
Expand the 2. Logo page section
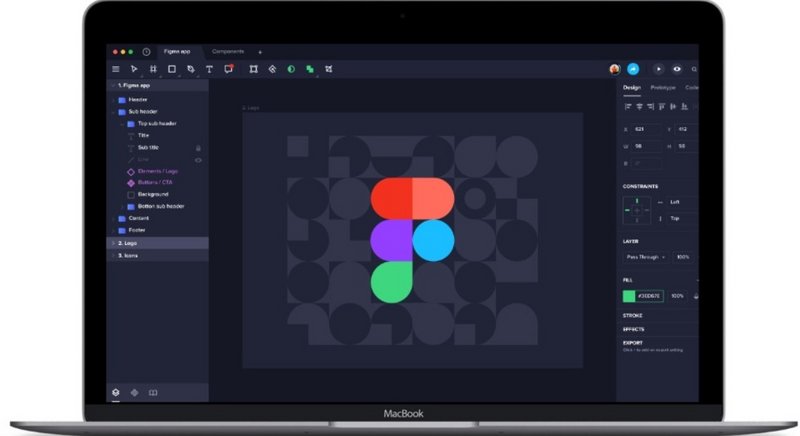tap(113, 243)
